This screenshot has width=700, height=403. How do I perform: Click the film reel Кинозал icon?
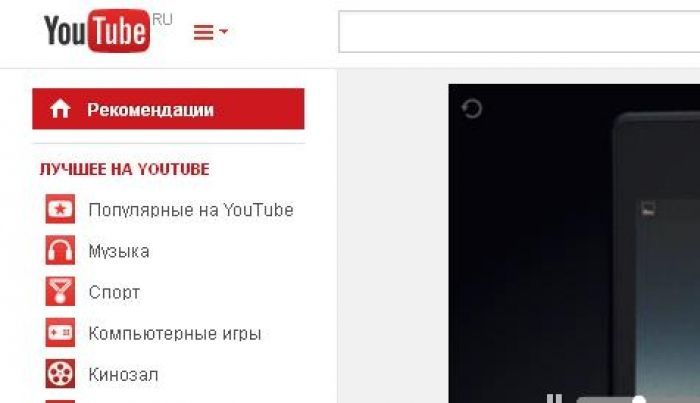(x=60, y=374)
